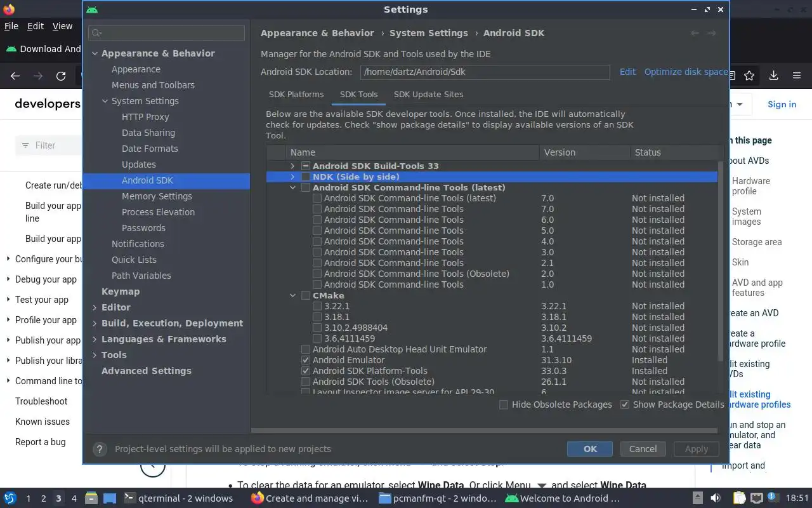Click the show desktop icon in taskbar

coord(110,498)
